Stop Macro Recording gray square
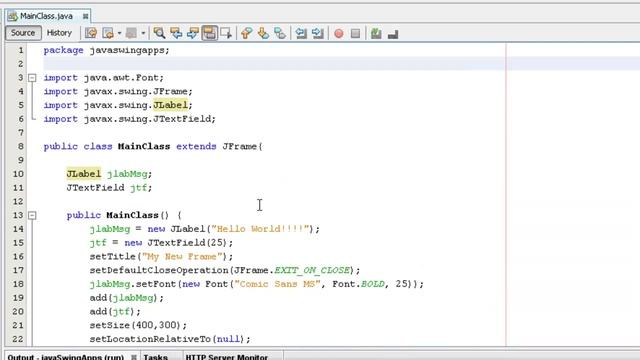Image resolution: width=640 pixels, height=360 pixels. 355,33
